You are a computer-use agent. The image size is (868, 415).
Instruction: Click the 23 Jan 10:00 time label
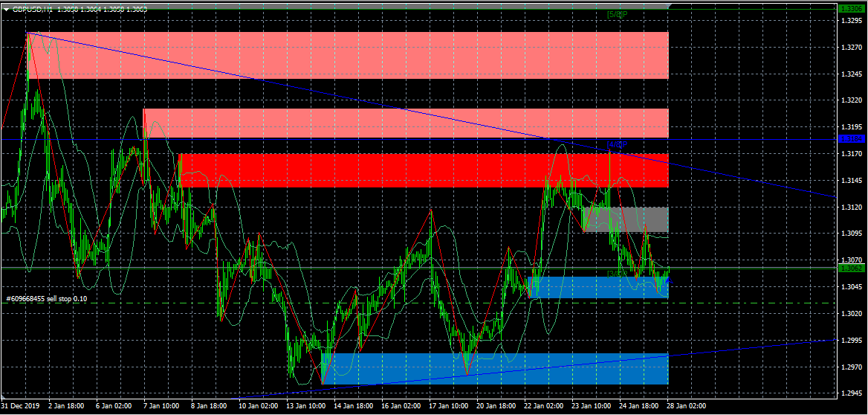point(592,405)
